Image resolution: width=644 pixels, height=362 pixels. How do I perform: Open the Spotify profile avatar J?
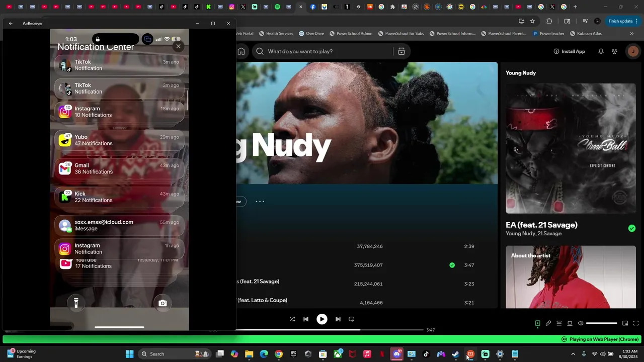coord(633,51)
